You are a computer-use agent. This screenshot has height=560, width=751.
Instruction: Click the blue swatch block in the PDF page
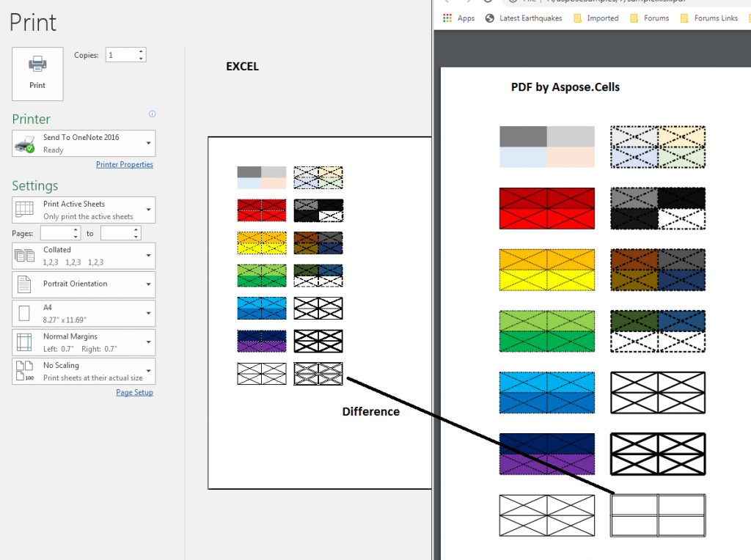point(547,392)
